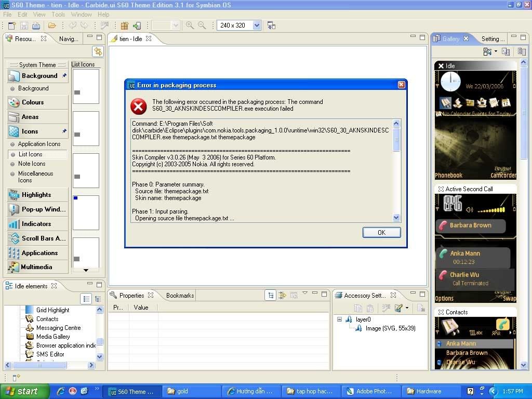Click the list view icon in Idle elements
This screenshot has height=399, width=532.
87,299
